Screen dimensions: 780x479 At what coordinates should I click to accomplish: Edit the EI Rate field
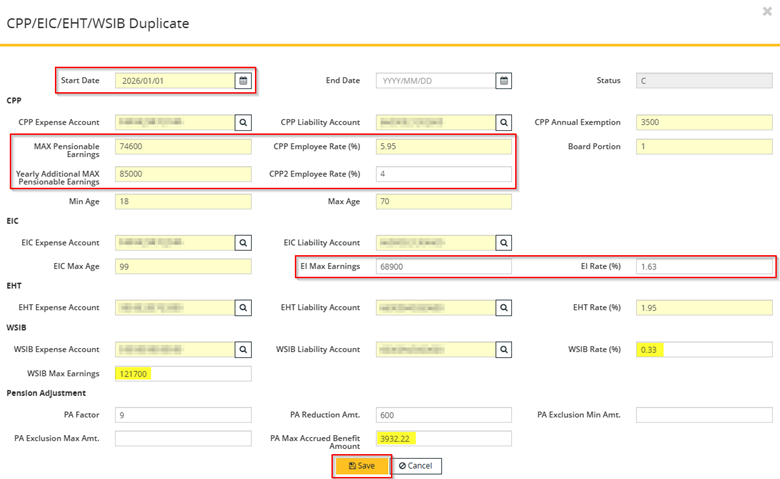pyautogui.click(x=704, y=267)
